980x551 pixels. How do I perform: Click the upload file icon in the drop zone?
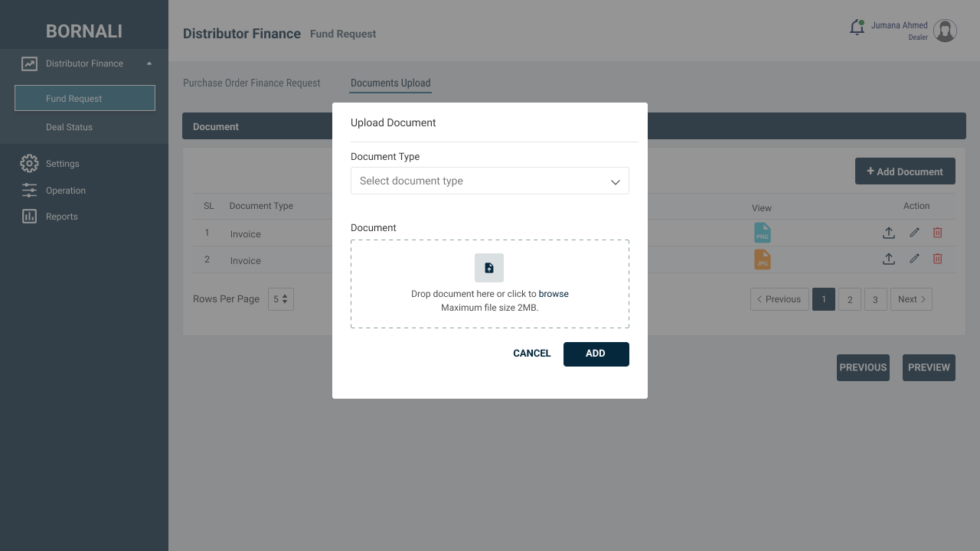pos(489,268)
